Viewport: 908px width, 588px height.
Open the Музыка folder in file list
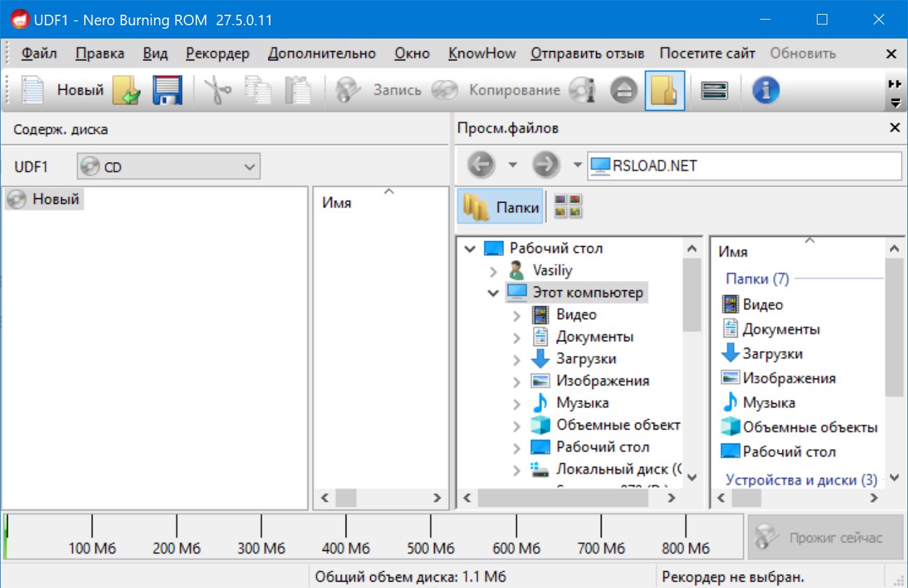pyautogui.click(x=768, y=403)
